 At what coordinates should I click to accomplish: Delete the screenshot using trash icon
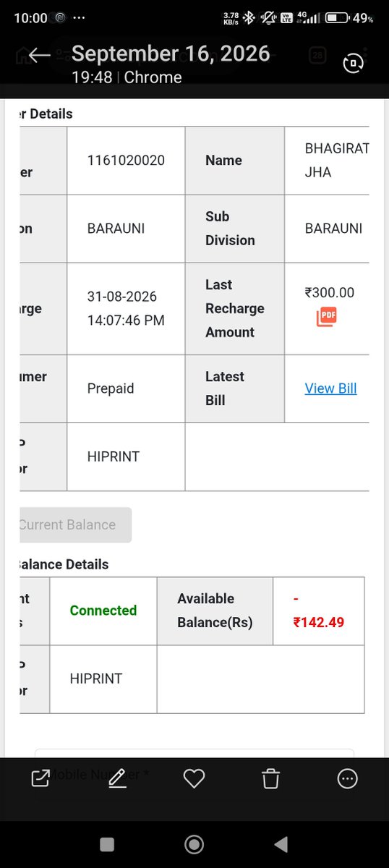coord(270,778)
